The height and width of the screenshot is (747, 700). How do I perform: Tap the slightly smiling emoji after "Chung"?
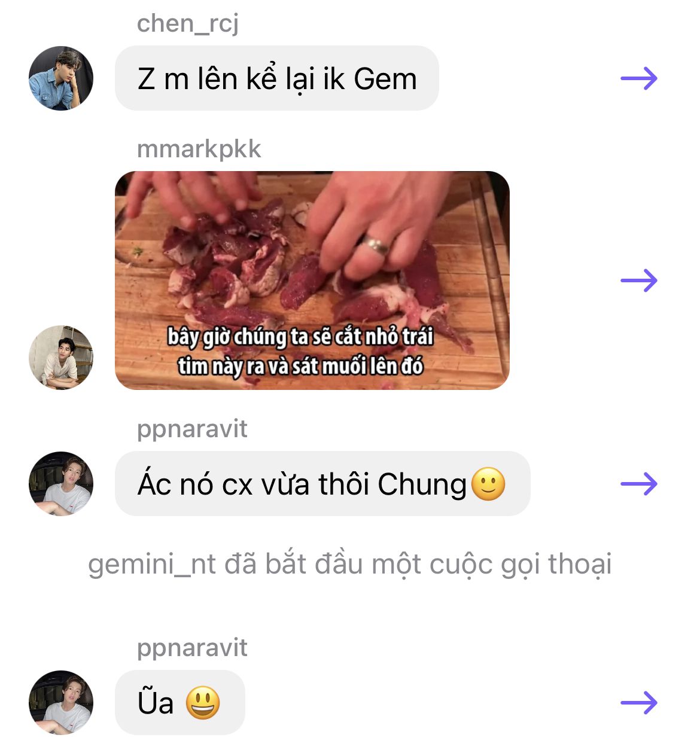(x=489, y=484)
